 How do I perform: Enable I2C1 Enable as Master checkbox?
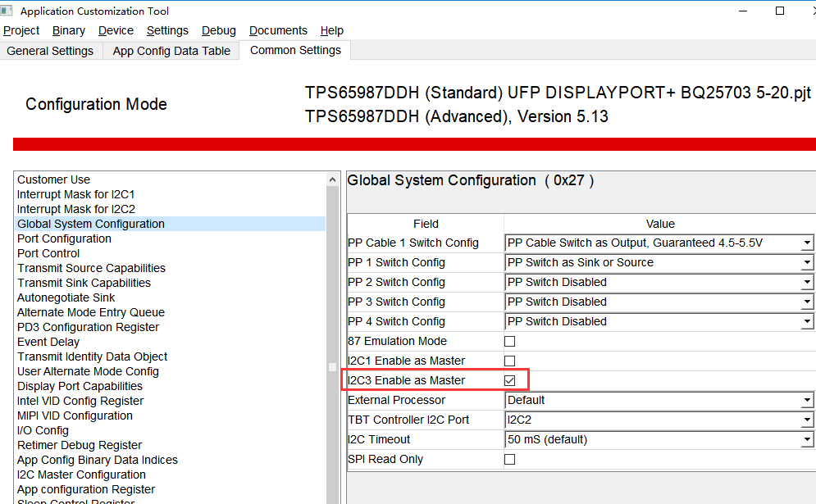pos(510,361)
